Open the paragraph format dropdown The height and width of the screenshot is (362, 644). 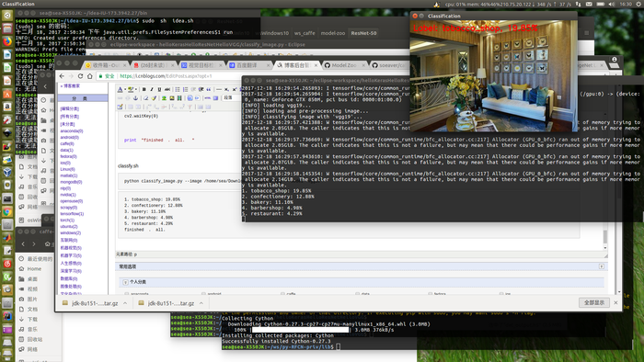click(x=231, y=98)
